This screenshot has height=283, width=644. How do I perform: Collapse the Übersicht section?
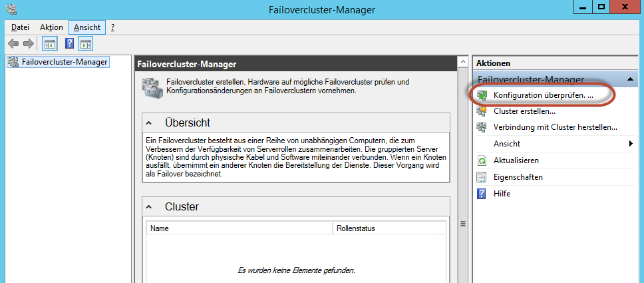pos(148,123)
